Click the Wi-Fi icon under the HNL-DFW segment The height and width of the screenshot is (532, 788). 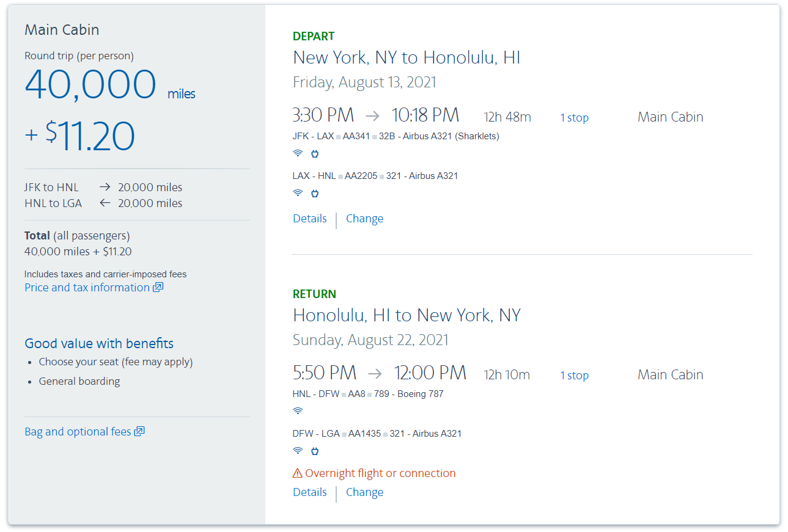click(x=298, y=411)
